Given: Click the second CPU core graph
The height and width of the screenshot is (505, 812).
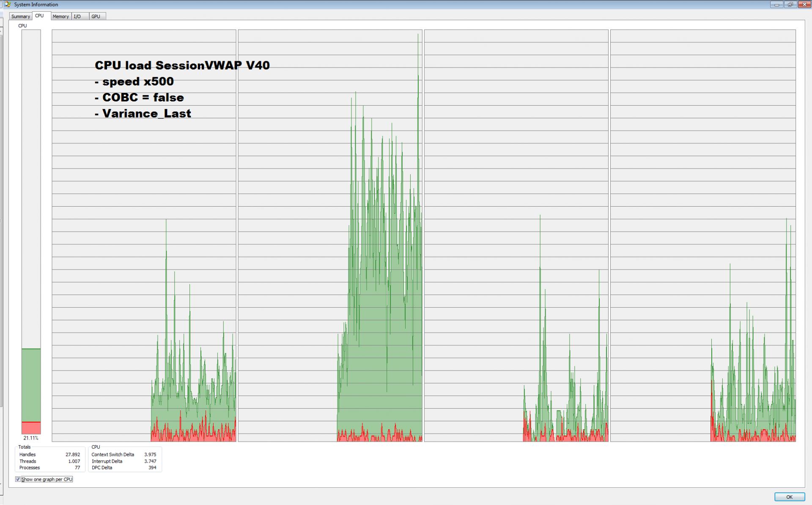Looking at the screenshot, I should pos(330,235).
